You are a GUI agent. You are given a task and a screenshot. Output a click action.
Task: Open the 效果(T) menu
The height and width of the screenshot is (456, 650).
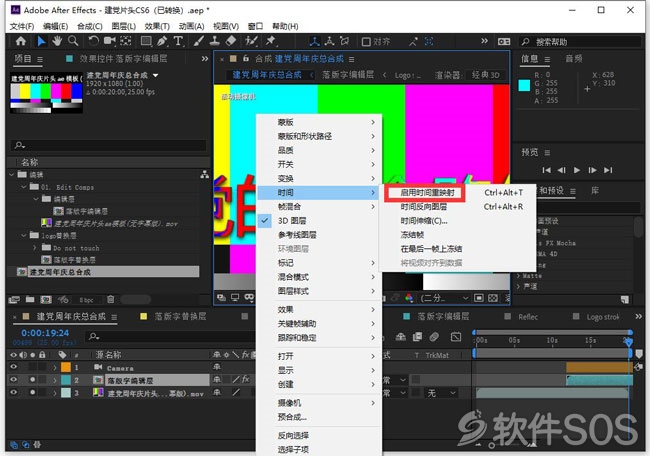(157, 26)
